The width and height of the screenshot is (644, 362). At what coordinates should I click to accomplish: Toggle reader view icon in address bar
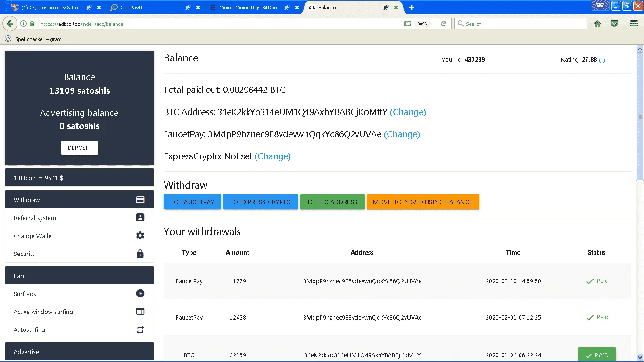(x=407, y=24)
